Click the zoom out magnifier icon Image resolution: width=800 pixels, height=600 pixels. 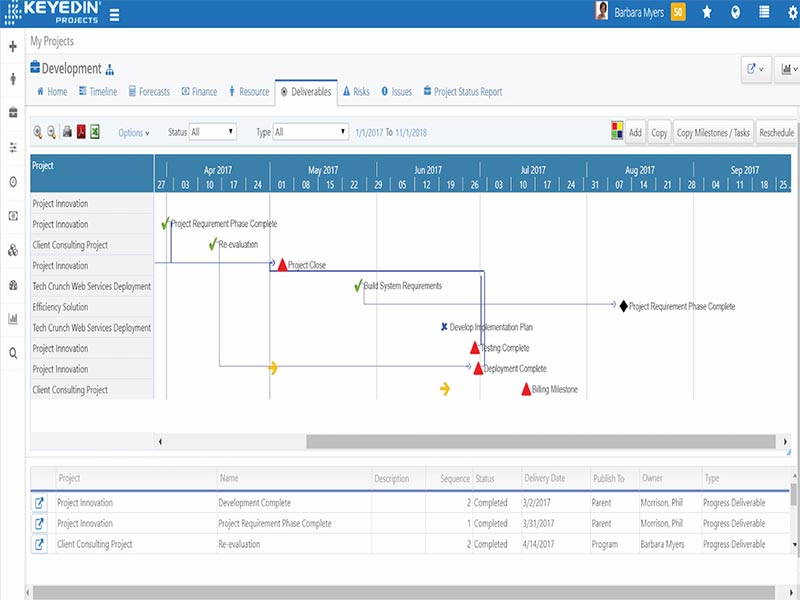coord(51,132)
